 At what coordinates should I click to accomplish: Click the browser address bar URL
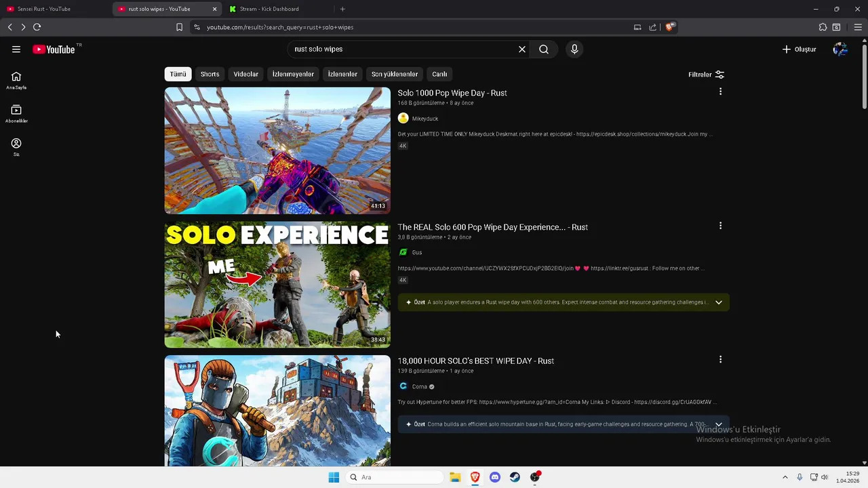coord(280,27)
